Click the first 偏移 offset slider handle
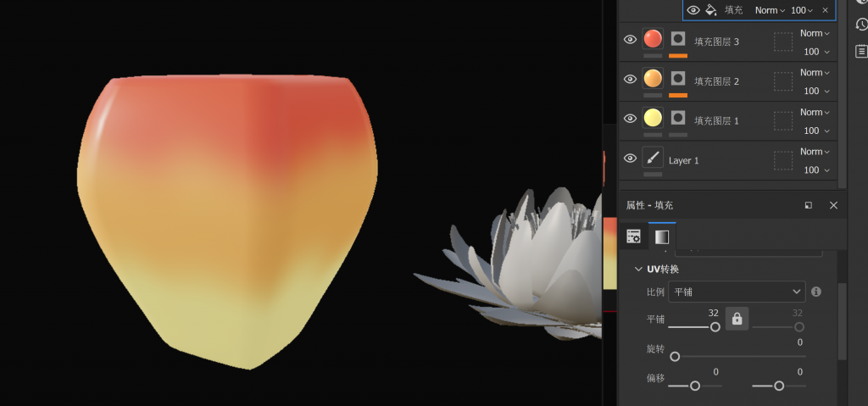Screen dimensions: 868x406 click(695, 386)
